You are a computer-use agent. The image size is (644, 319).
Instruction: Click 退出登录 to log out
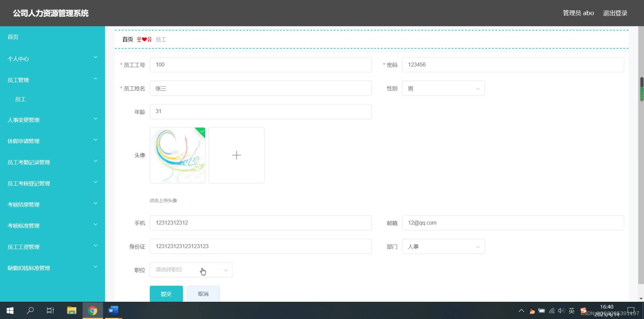(x=615, y=13)
